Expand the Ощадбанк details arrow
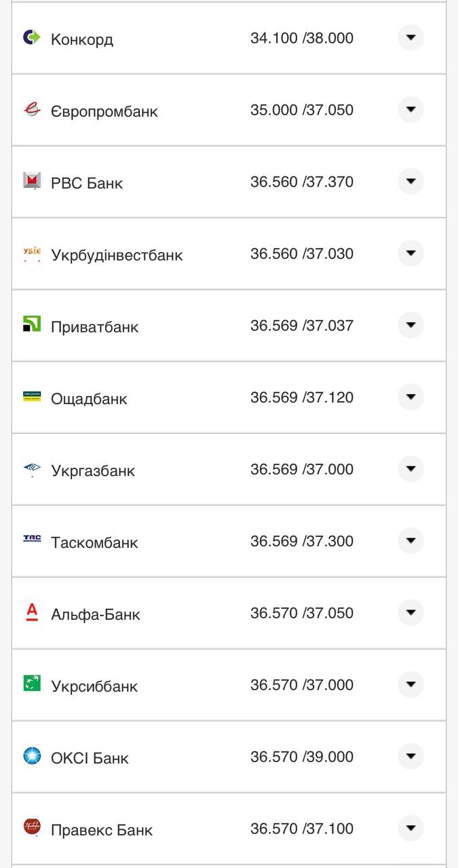458x868 pixels. 411,397
